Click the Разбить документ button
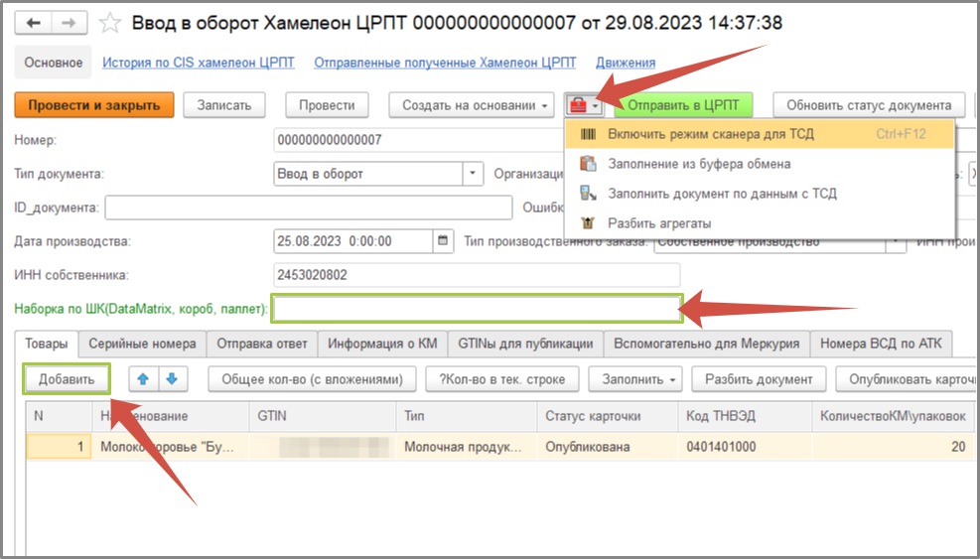This screenshot has height=559, width=980. point(759,379)
